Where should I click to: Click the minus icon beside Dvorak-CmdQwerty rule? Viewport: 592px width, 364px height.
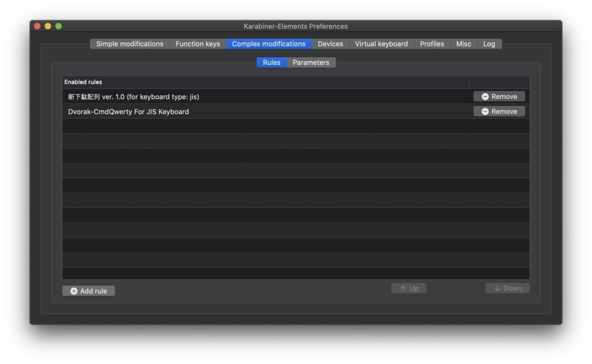point(485,111)
